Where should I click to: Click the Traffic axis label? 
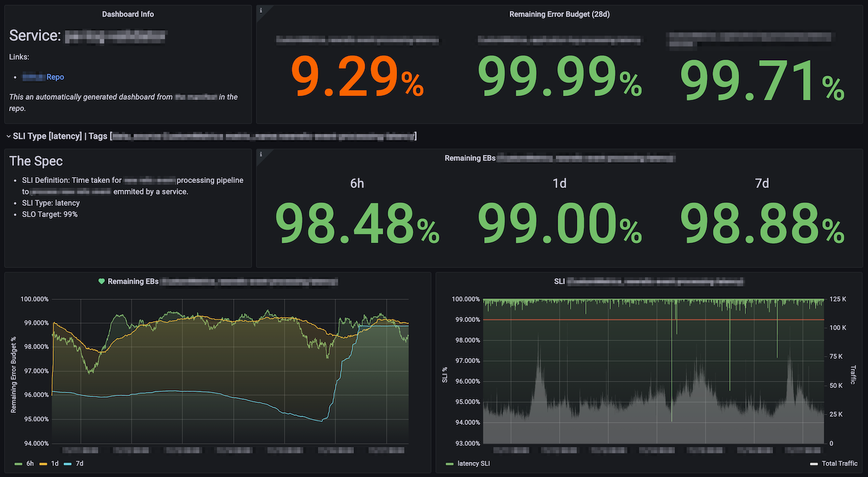(x=853, y=375)
